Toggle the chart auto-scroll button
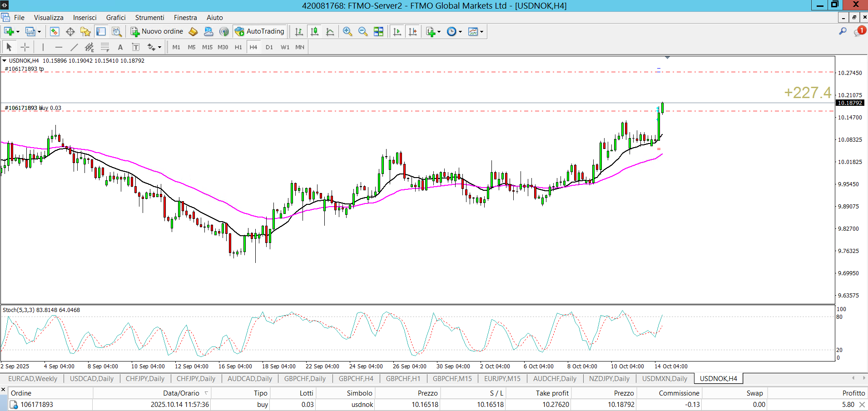 tap(397, 31)
